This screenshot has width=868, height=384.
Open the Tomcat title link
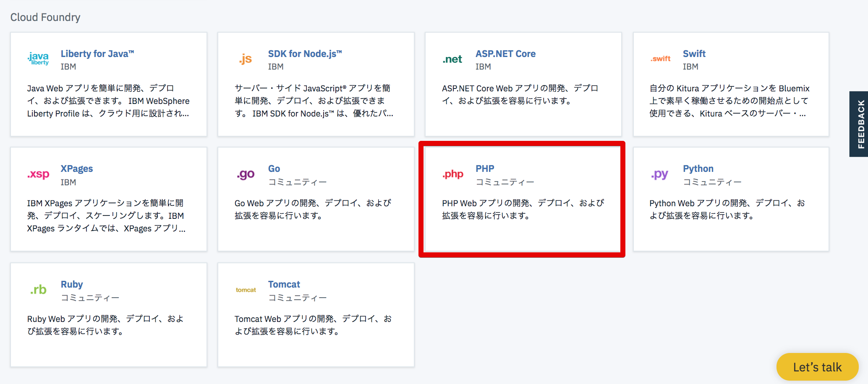[284, 284]
